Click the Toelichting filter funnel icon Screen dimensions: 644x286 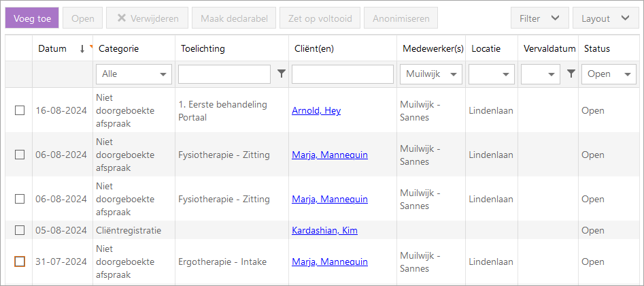click(x=282, y=74)
